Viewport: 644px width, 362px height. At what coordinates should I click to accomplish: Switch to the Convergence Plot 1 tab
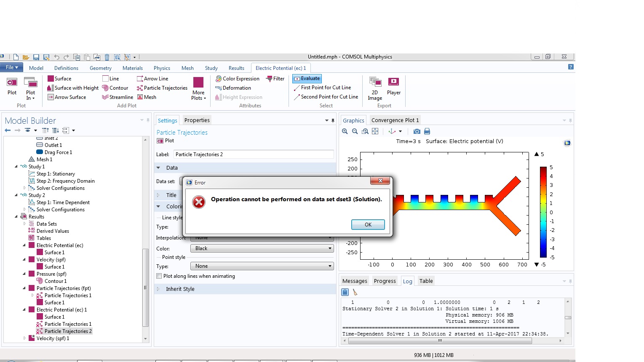tap(395, 120)
